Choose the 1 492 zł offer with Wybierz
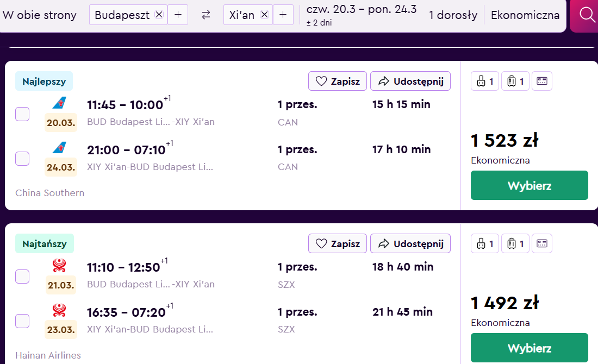This screenshot has width=598, height=364. [x=530, y=348]
